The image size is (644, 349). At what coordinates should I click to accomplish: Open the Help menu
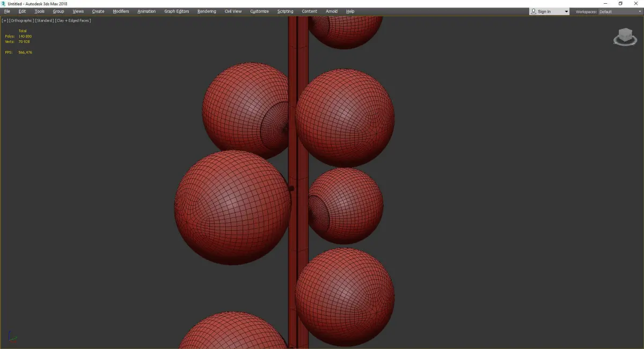350,11
